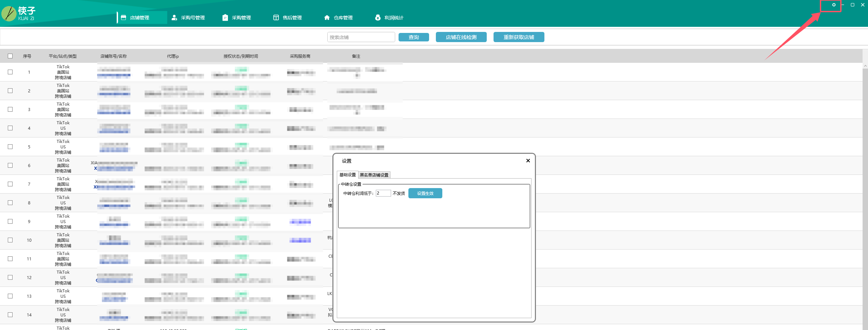868x330 pixels.
Task: Check the checkbox for row 1
Action: pyautogui.click(x=10, y=72)
